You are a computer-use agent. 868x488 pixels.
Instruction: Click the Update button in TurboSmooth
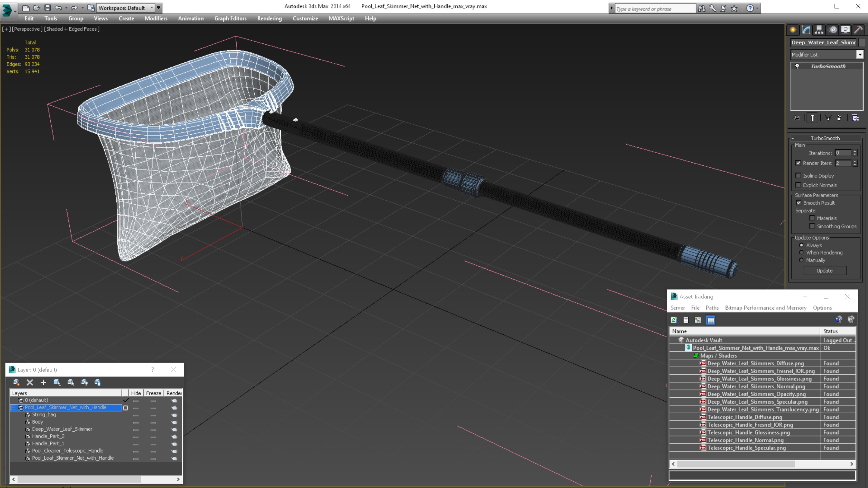(x=824, y=271)
